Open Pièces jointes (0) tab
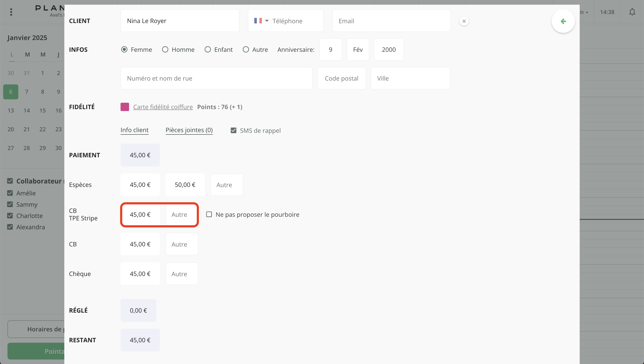 point(189,130)
